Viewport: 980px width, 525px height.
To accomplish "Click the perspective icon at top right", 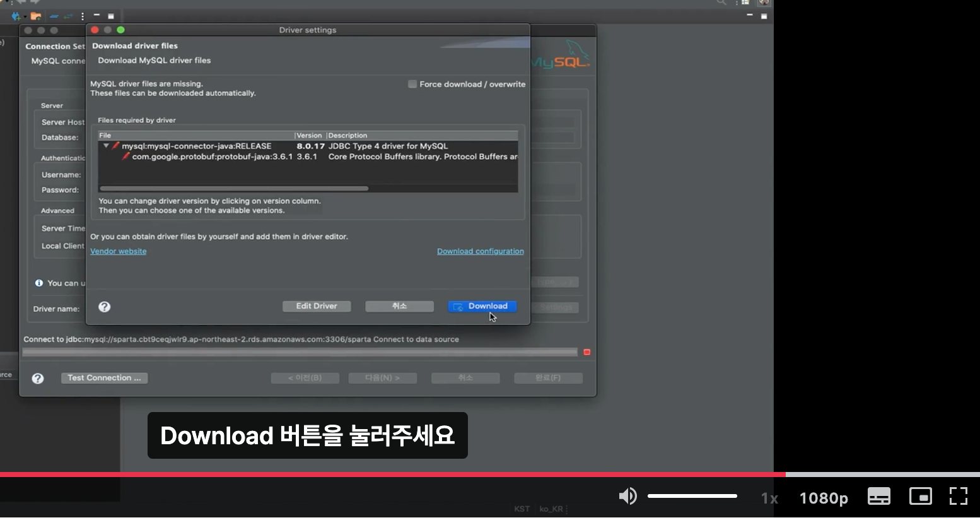I will [745, 3].
